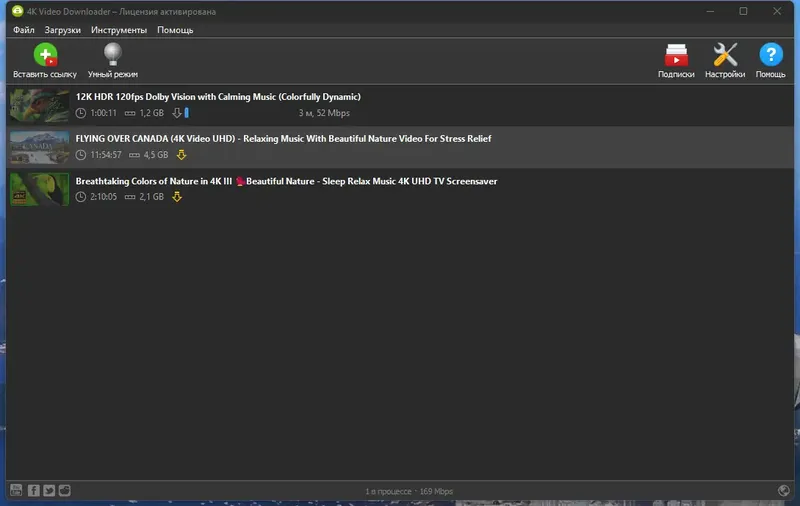This screenshot has height=506, width=800.
Task: Open Настройки wrench and screwdriver icon
Action: (x=725, y=55)
